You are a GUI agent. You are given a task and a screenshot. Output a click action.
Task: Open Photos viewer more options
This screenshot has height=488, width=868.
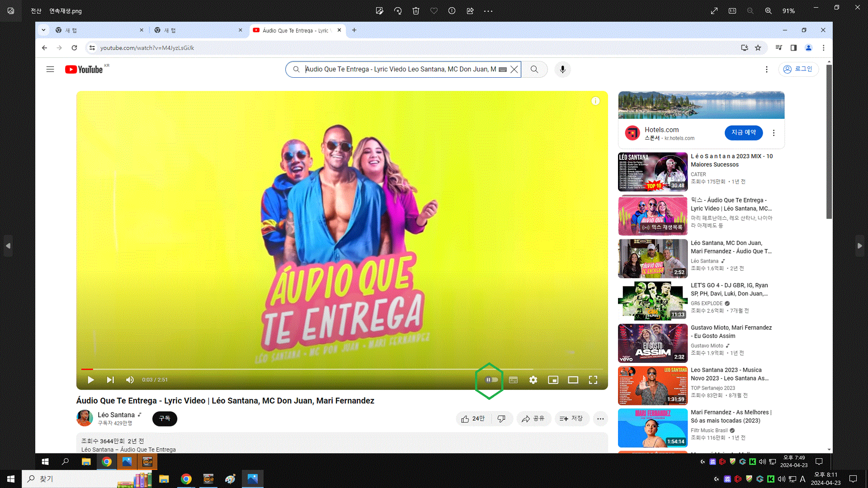pos(488,11)
